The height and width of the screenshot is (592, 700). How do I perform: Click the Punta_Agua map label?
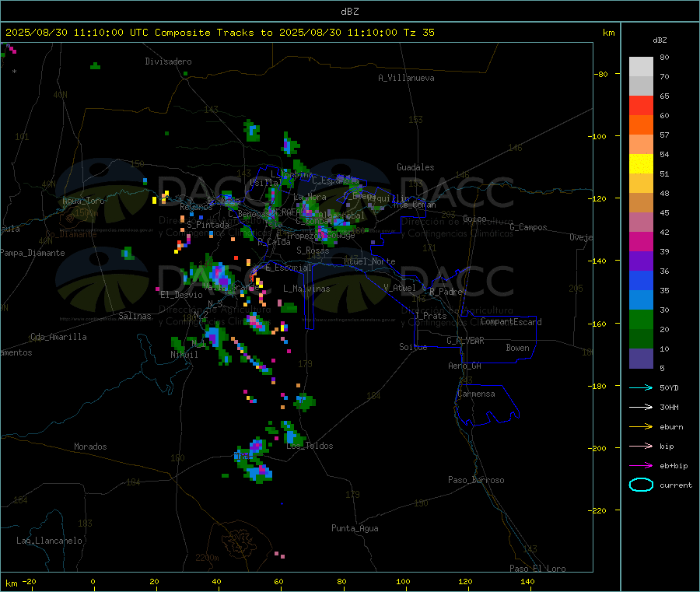[355, 528]
